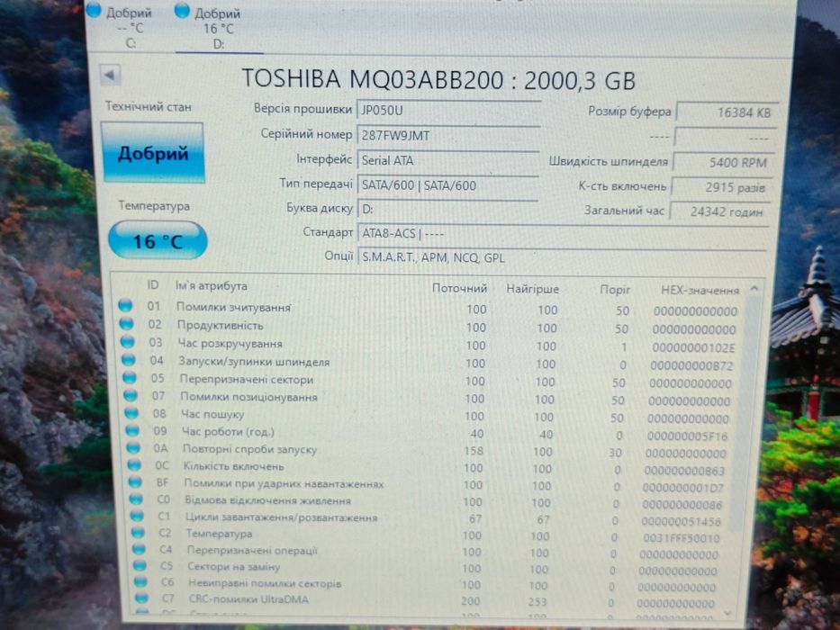Viewport: 840px width, 630px height.
Task: Select the CRC-помилки UltraDMA attribute name
Action: tap(248, 598)
